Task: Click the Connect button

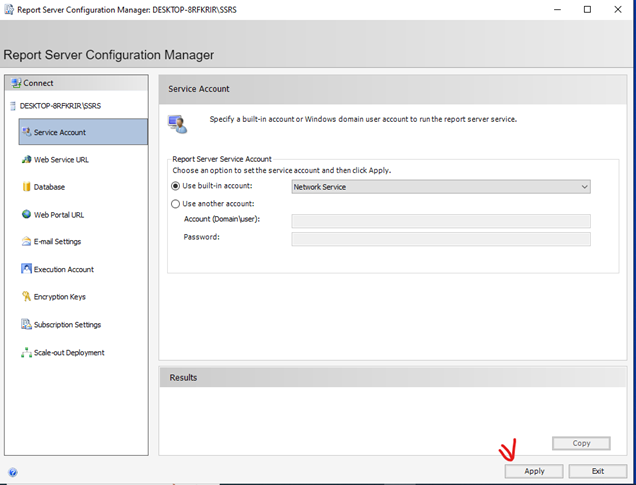Action: 76,83
